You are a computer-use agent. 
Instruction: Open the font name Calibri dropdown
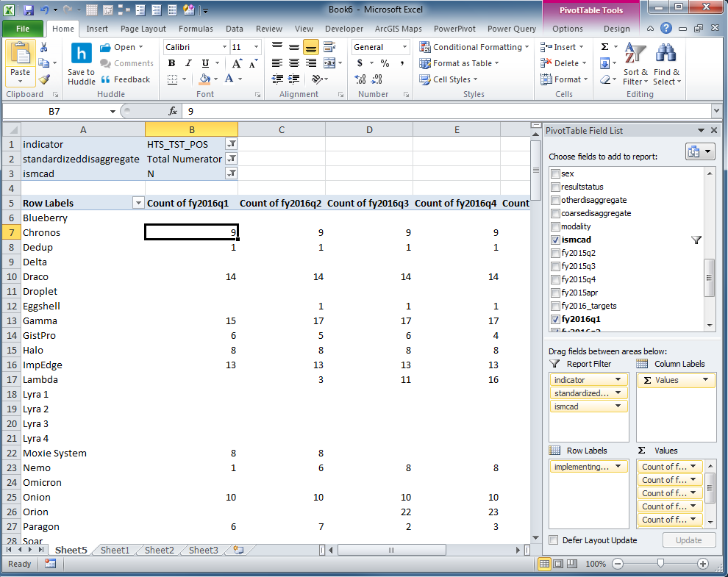tap(224, 47)
